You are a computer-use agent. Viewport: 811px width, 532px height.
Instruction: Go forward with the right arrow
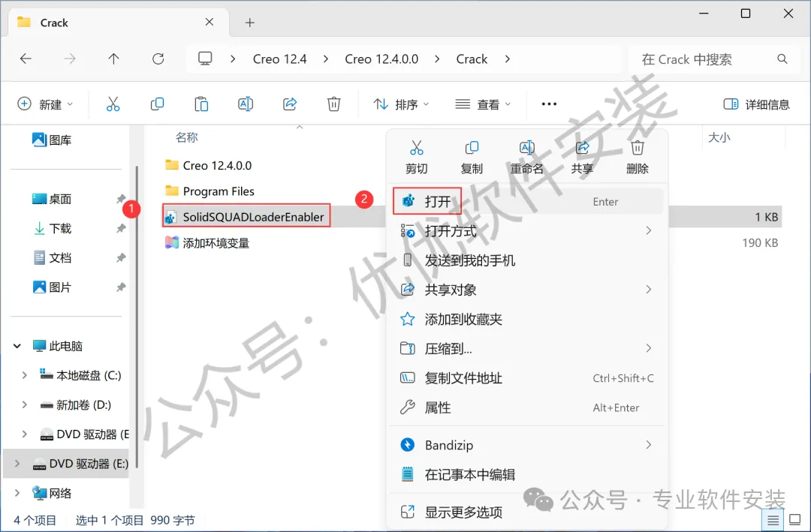click(69, 59)
